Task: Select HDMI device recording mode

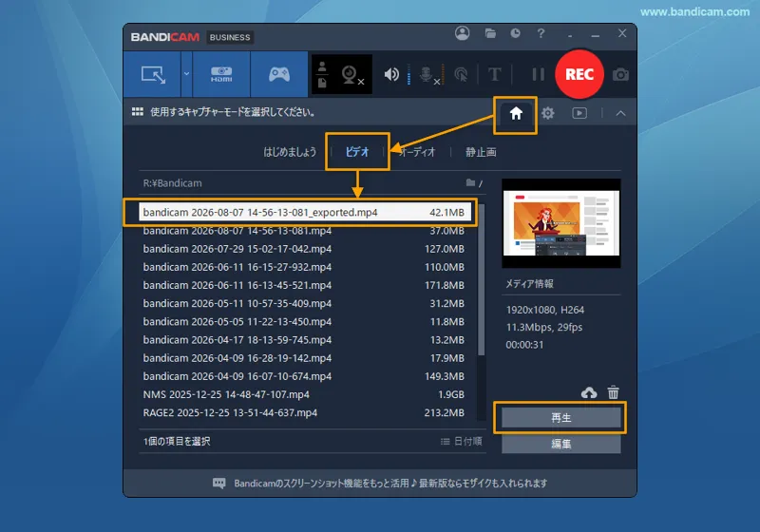Action: click(x=221, y=75)
